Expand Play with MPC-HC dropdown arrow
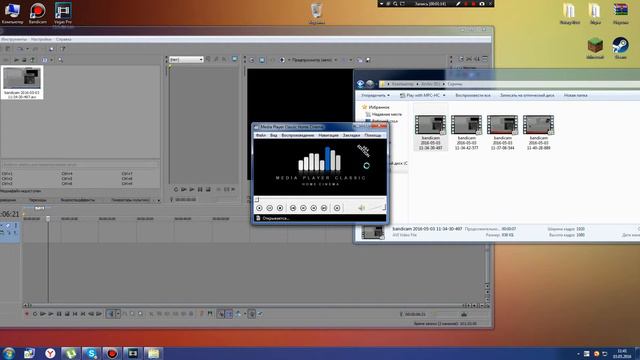The width and height of the screenshot is (640, 360). point(444,95)
